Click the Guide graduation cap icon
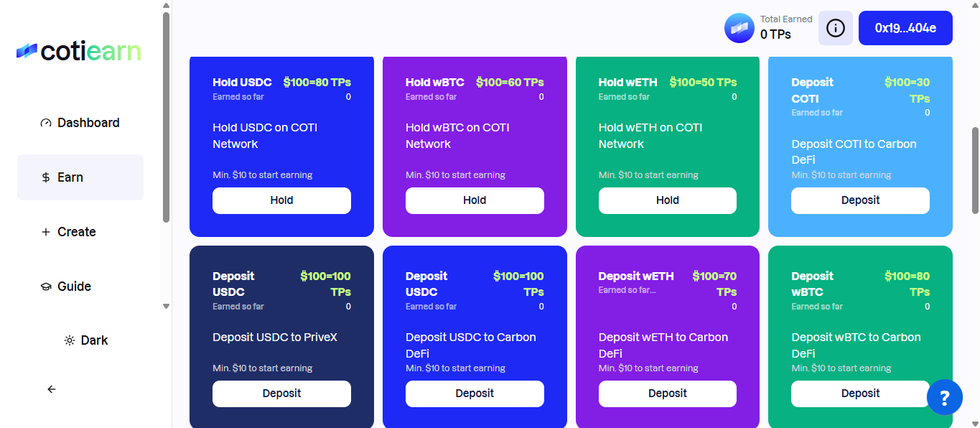The height and width of the screenshot is (428, 980). (x=46, y=287)
